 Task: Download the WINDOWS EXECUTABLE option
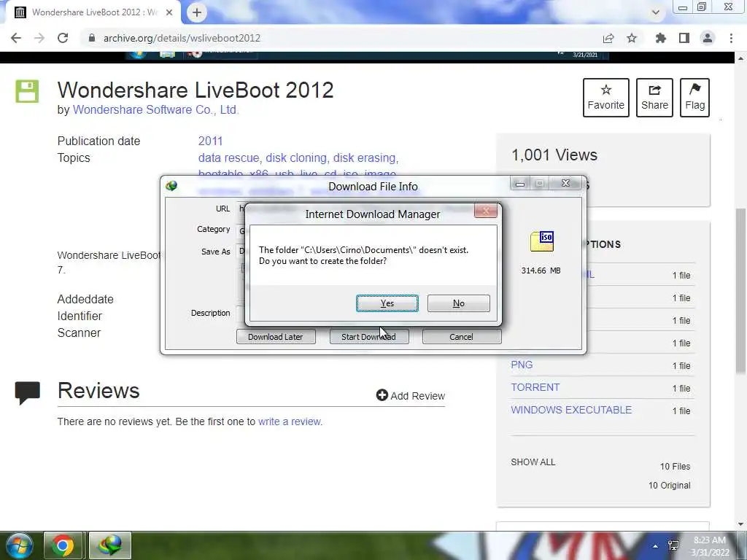click(x=571, y=410)
